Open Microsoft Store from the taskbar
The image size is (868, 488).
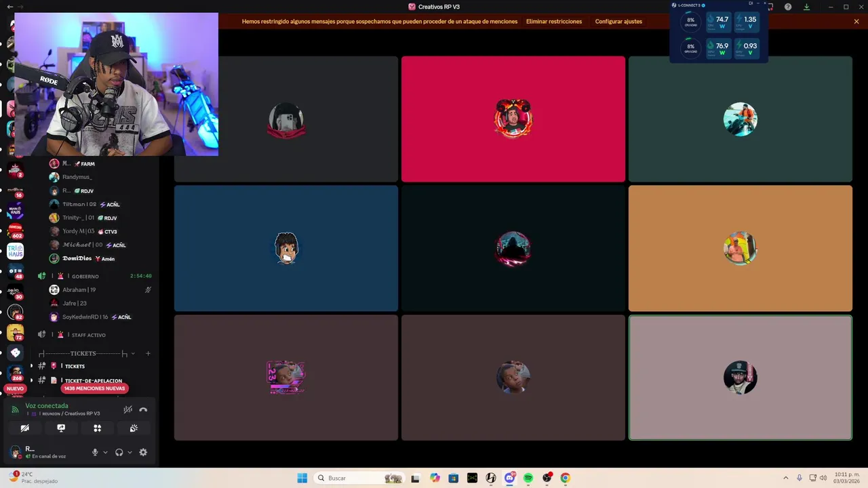(x=454, y=478)
